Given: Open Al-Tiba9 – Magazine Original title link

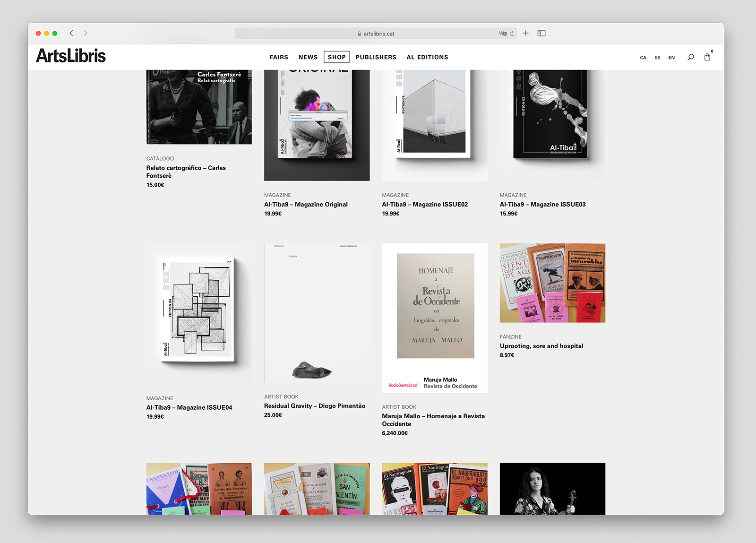Looking at the screenshot, I should point(306,204).
